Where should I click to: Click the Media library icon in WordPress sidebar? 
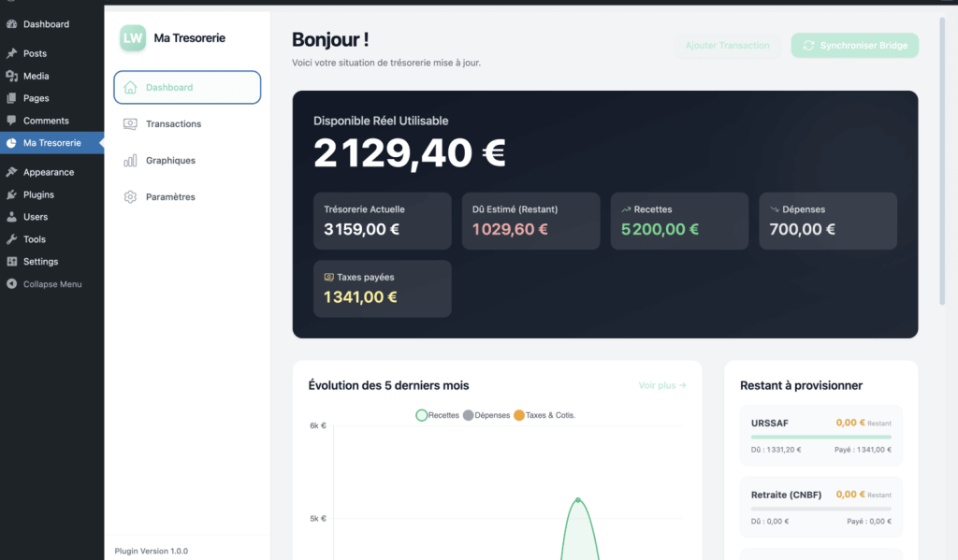pyautogui.click(x=10, y=75)
